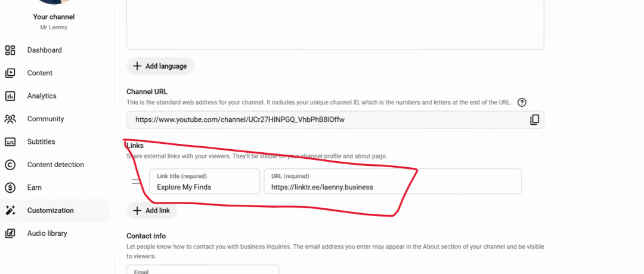Open the Community people icon

10,119
